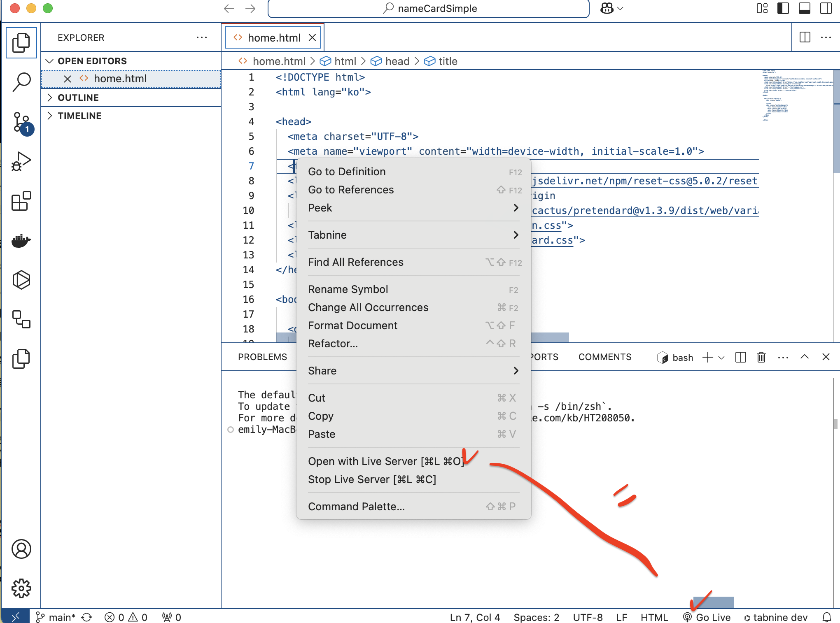Toggle the bottom panel visibility
Screen dimensions: 840x623
(x=804, y=8)
